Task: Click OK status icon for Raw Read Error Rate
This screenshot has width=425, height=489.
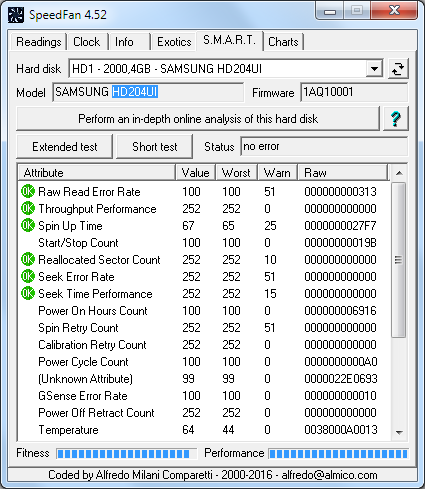Action: click(x=28, y=191)
